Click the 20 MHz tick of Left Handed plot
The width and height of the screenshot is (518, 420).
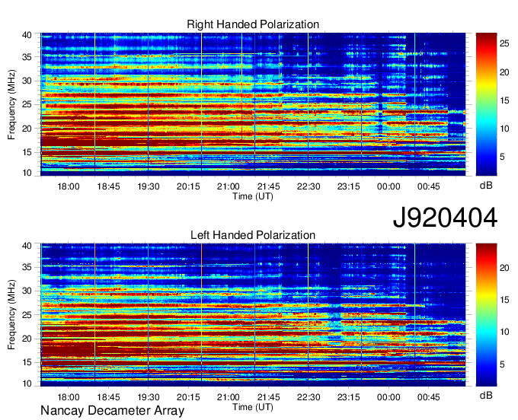27,339
